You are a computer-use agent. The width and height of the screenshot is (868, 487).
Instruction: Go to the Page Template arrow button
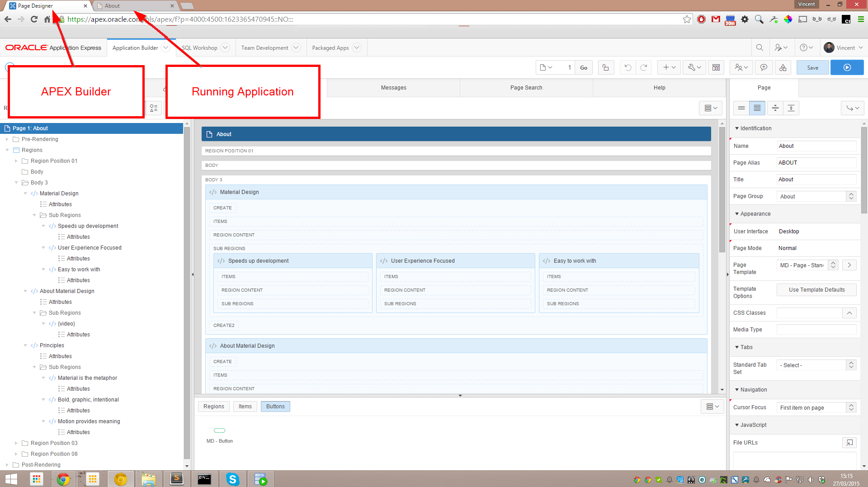click(849, 265)
